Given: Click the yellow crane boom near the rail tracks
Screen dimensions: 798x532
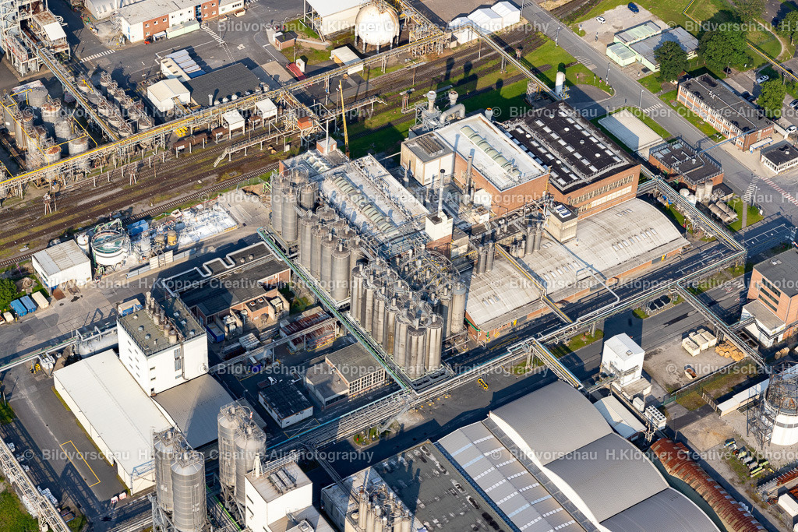Looking at the screenshot, I should coord(343,117).
